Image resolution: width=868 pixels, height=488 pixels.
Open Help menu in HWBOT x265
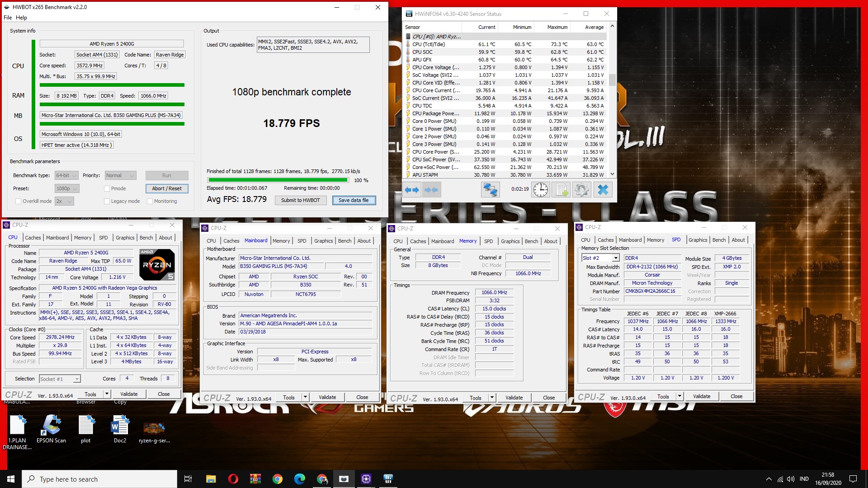click(21, 18)
